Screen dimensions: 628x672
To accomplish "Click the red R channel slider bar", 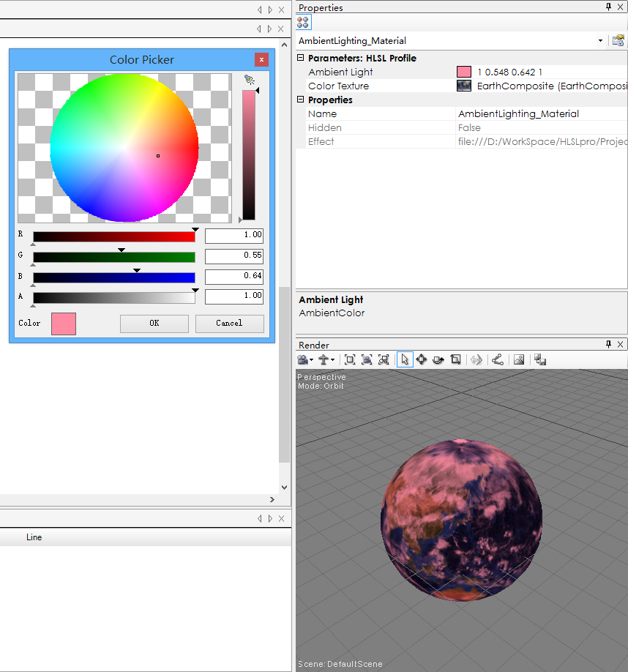I will [114, 236].
